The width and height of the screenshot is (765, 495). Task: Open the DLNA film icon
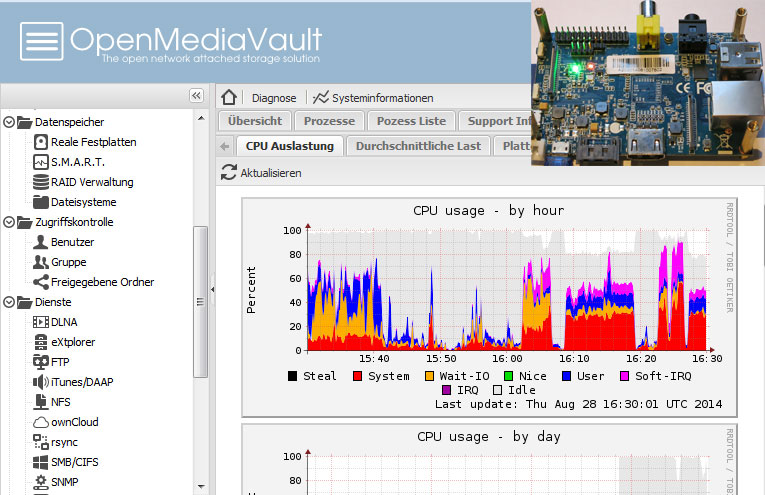pyautogui.click(x=40, y=322)
